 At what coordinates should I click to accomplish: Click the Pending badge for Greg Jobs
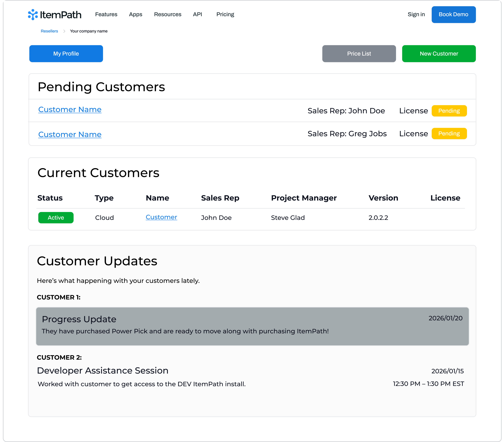click(449, 133)
